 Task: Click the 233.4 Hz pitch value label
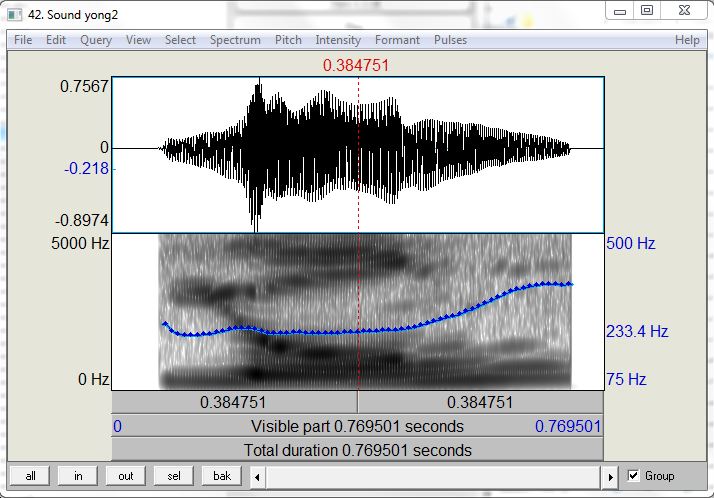[637, 331]
